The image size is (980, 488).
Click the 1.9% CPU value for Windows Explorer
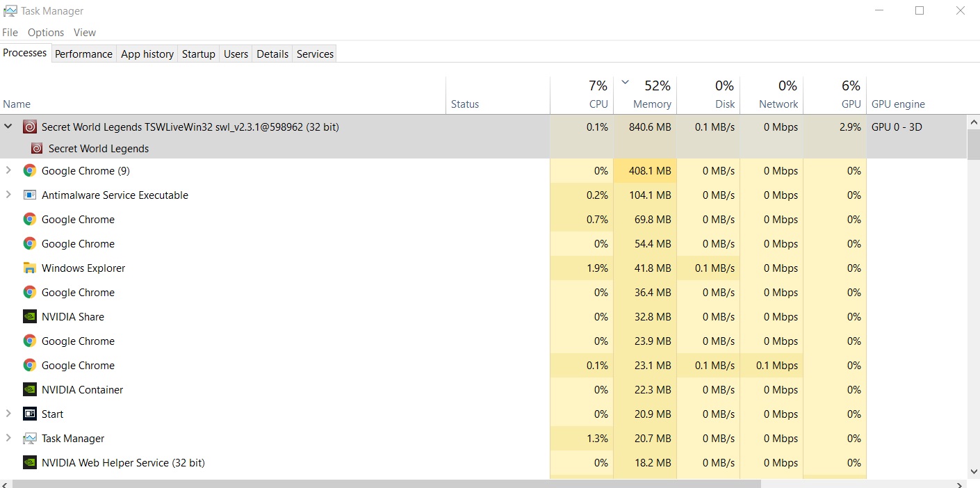pyautogui.click(x=597, y=268)
